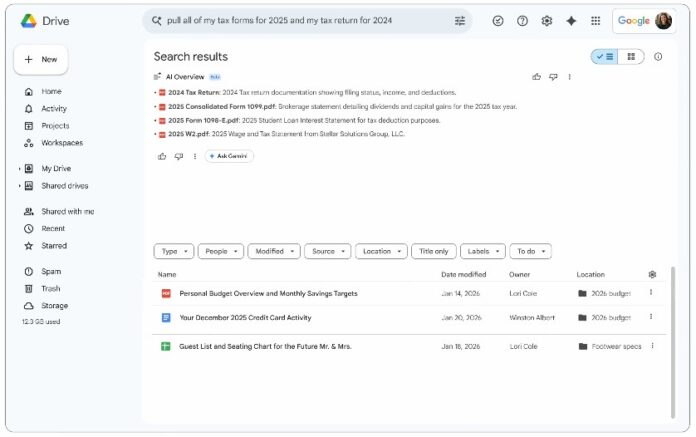This screenshot has width=696, height=437.
Task: Click the results vertical scrollbar
Action: tap(673, 343)
